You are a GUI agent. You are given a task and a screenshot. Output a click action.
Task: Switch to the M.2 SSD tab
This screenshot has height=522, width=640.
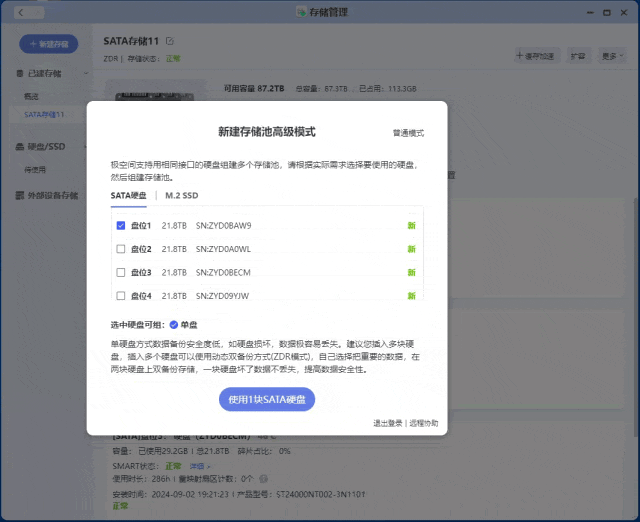[x=181, y=195]
